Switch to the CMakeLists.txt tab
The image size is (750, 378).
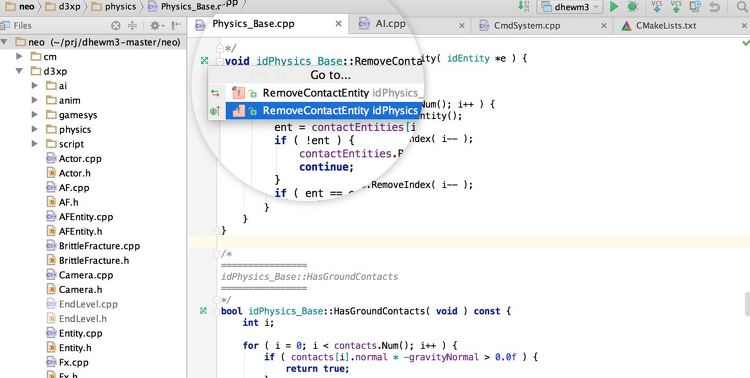tap(666, 26)
